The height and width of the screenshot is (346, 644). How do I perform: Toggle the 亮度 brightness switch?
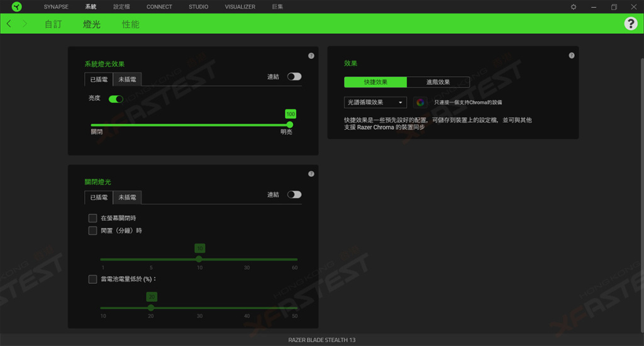tap(116, 99)
